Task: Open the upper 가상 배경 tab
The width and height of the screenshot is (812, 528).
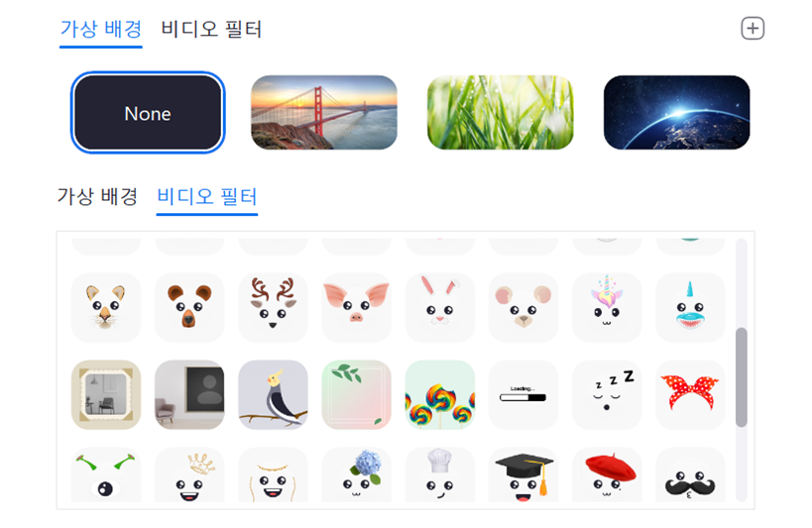Action: pyautogui.click(x=101, y=29)
